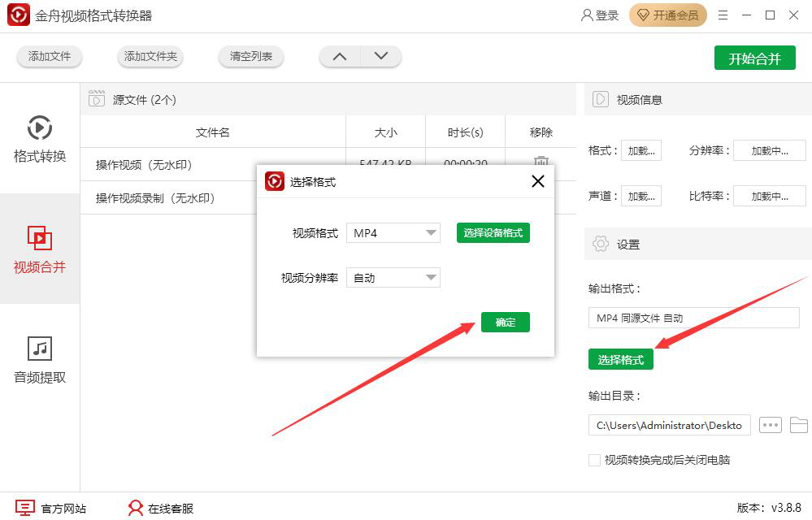
Task: Click 大小 column header
Action: coord(386,132)
